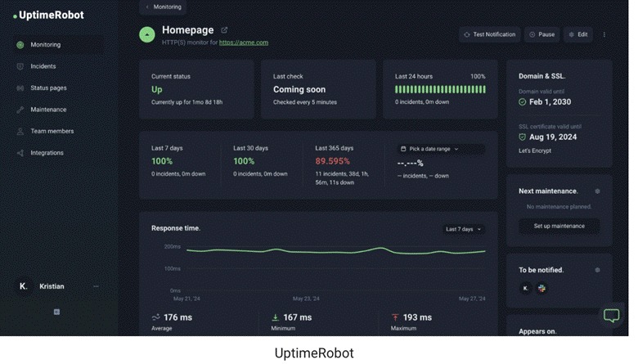This screenshot has height=364, width=638.
Task: Open the acme.com monitor link
Action: pos(243,43)
